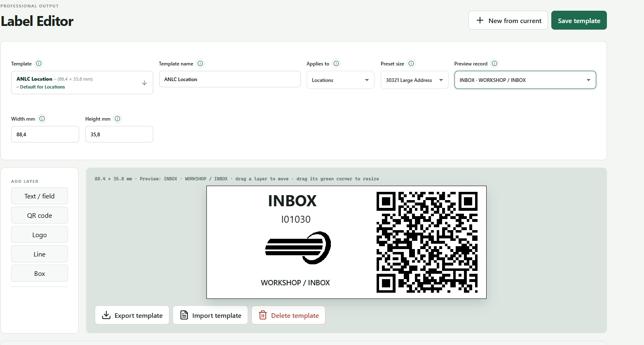Click the info icon beside Preset size
Screen dimensions: 644x345
click(x=411, y=63)
